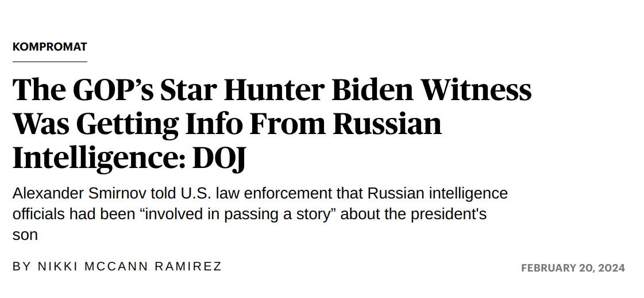Screen dimensions: 644x298
Task: Click headline line "Intelligence: DOJ"
Action: 129,158
